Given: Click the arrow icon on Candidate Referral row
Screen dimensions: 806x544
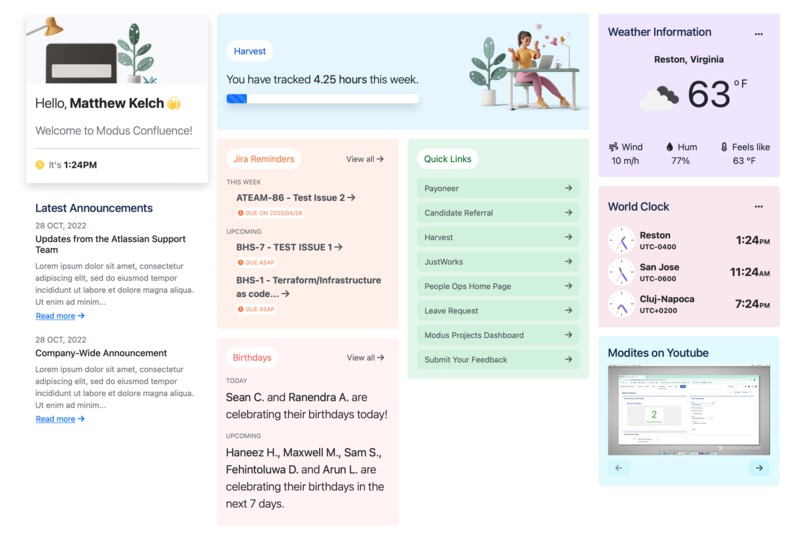Looking at the screenshot, I should (568, 212).
